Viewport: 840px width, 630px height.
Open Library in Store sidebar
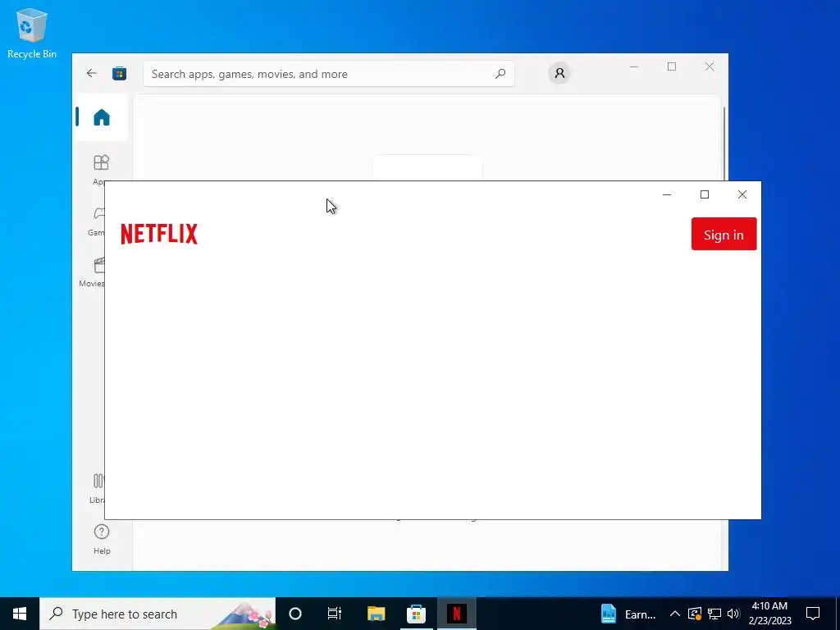[98, 488]
